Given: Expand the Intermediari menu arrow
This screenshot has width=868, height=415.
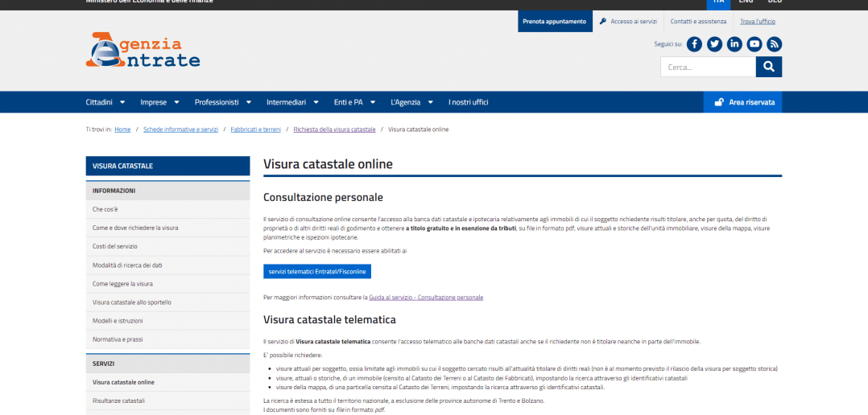Looking at the screenshot, I should [x=316, y=102].
